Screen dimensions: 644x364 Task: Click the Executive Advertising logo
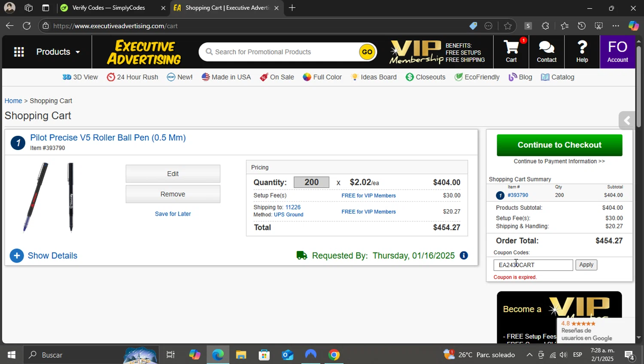(x=144, y=52)
